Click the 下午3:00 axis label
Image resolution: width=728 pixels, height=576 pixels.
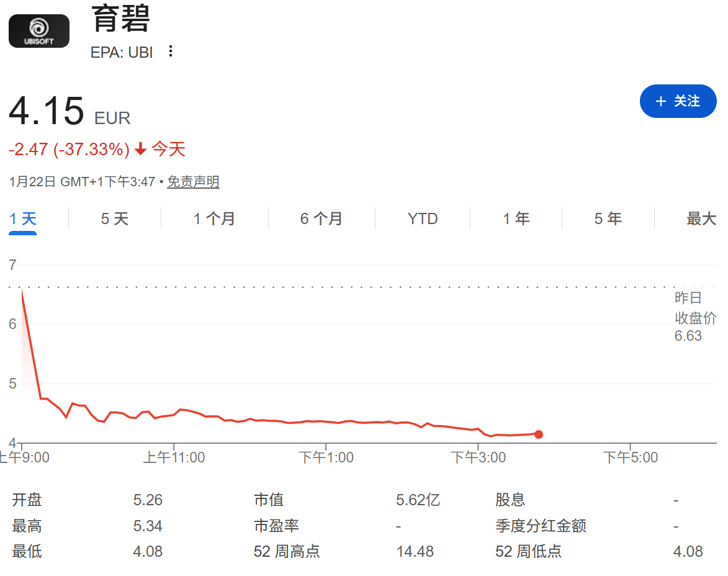pos(479,457)
